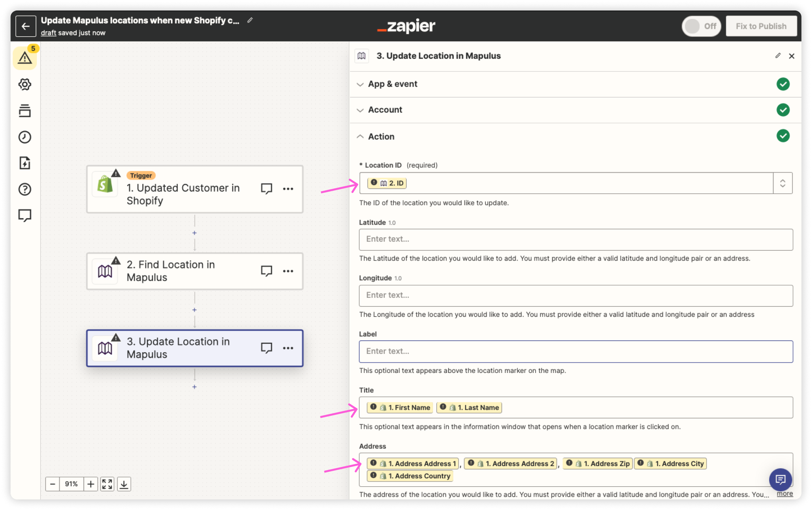
Task: Click the 1. Last Name pill in Title
Action: click(469, 407)
